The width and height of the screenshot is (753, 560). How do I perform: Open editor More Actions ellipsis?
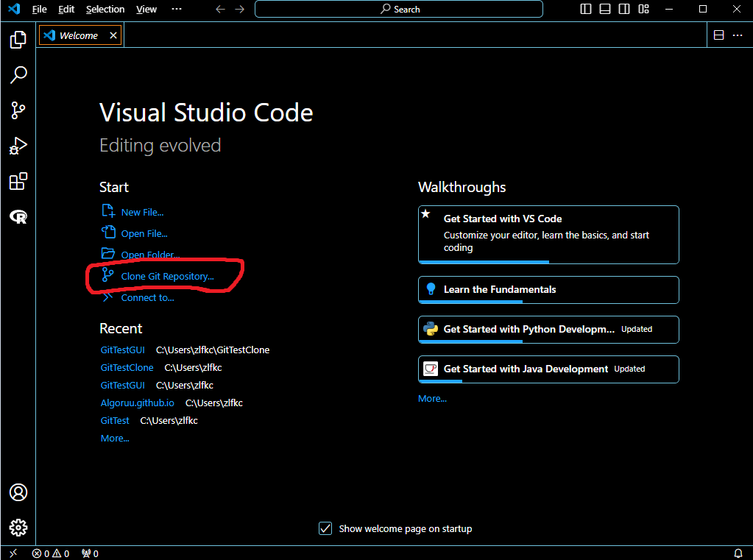coord(738,35)
